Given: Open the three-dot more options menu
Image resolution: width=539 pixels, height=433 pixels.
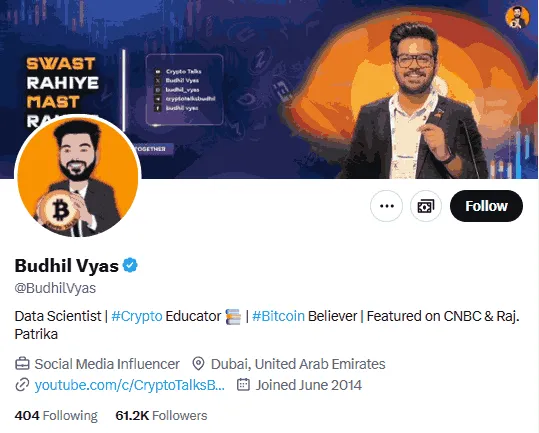Looking at the screenshot, I should pyautogui.click(x=386, y=206).
